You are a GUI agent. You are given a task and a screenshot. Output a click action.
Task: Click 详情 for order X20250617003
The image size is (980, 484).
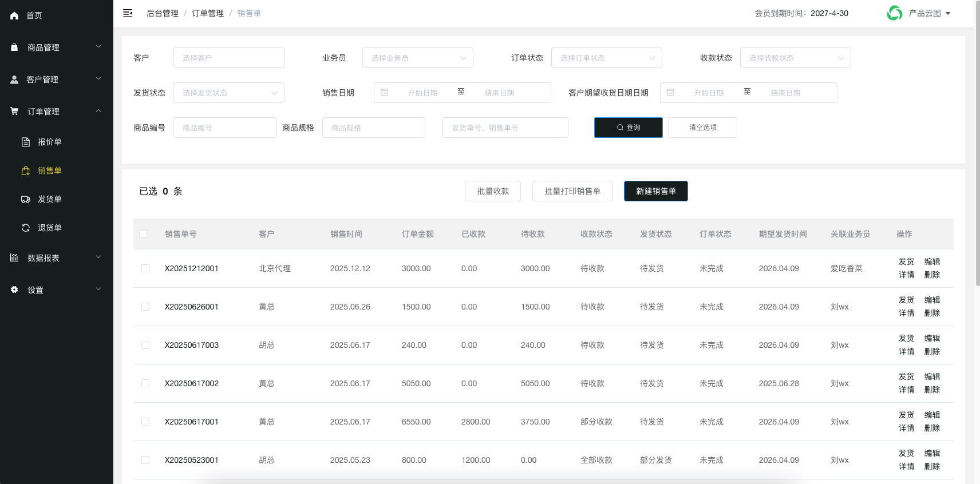pos(906,351)
